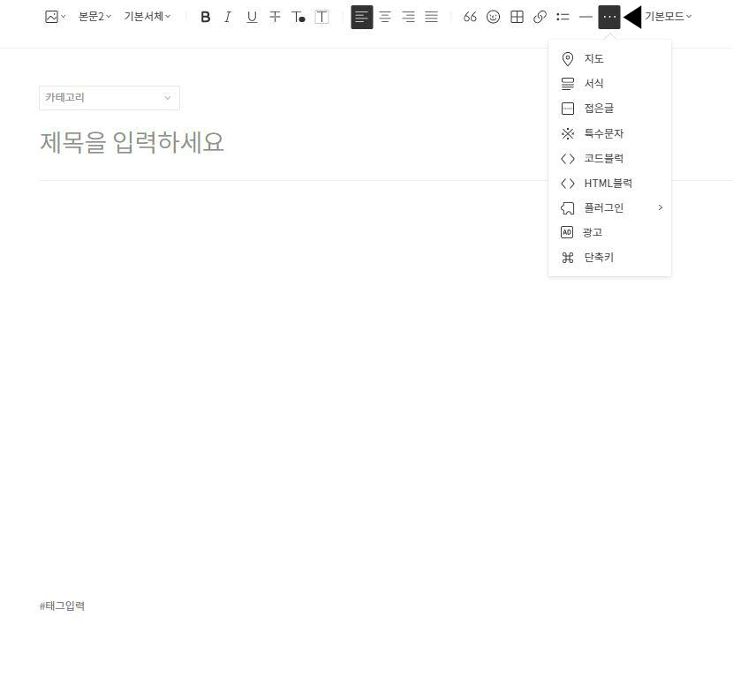Image resolution: width=733 pixels, height=700 pixels.
Task: Toggle underline formatting
Action: (252, 17)
